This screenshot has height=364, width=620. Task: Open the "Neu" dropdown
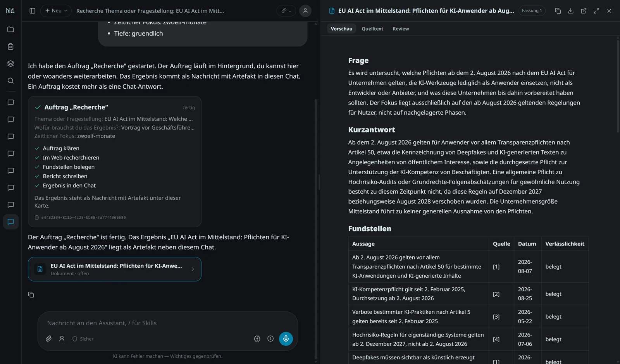56,11
